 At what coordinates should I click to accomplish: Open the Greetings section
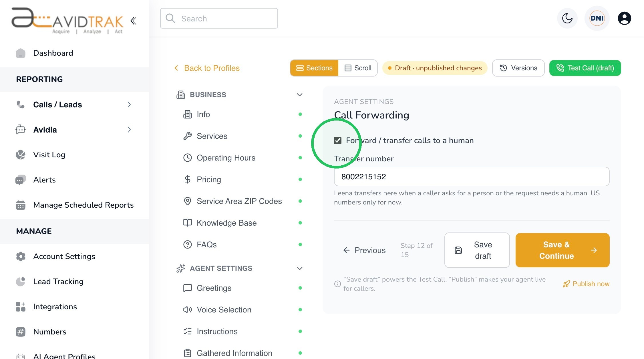[243, 288]
